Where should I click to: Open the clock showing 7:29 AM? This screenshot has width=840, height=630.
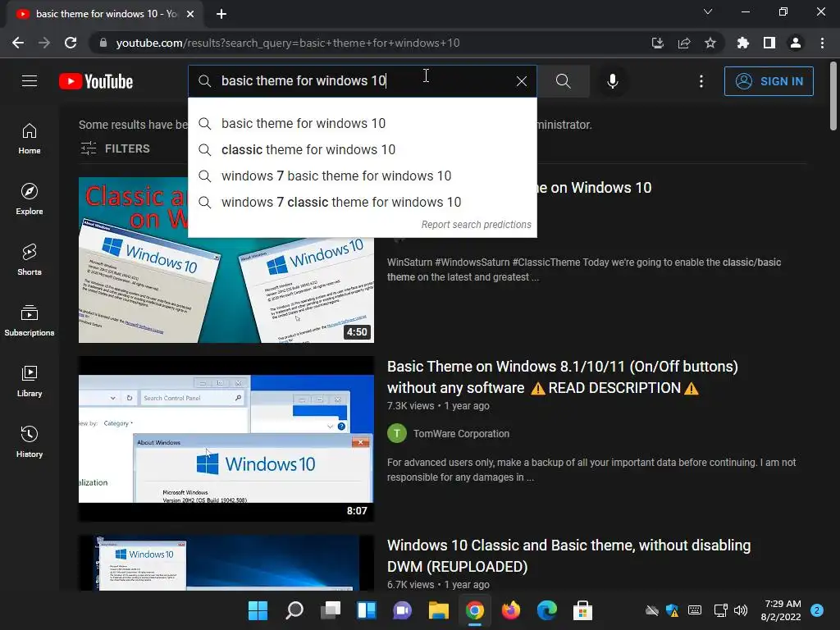point(781,610)
